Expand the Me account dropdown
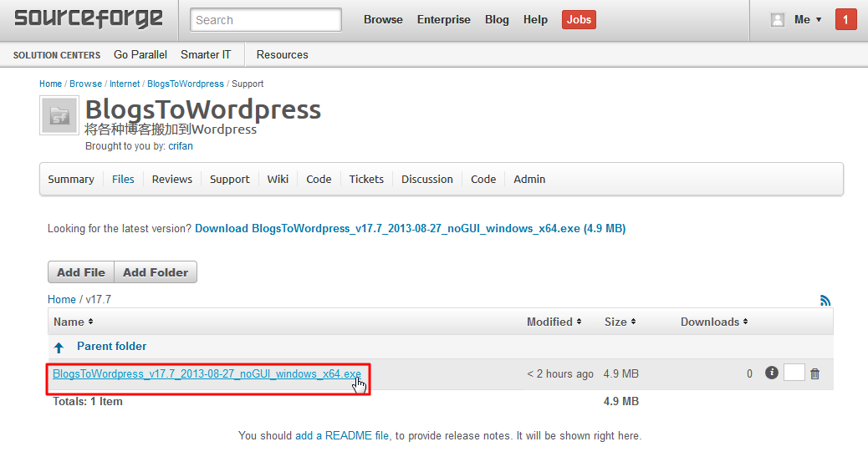The image size is (868, 462). click(x=808, y=19)
